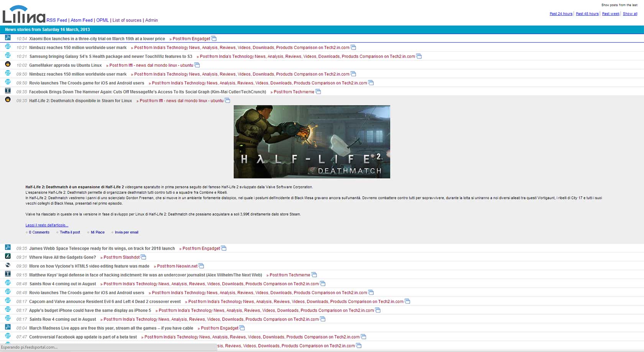The width and height of the screenshot is (644, 352).
Task: Click the Engadget feed icon beside James Webb story
Action: point(8,247)
